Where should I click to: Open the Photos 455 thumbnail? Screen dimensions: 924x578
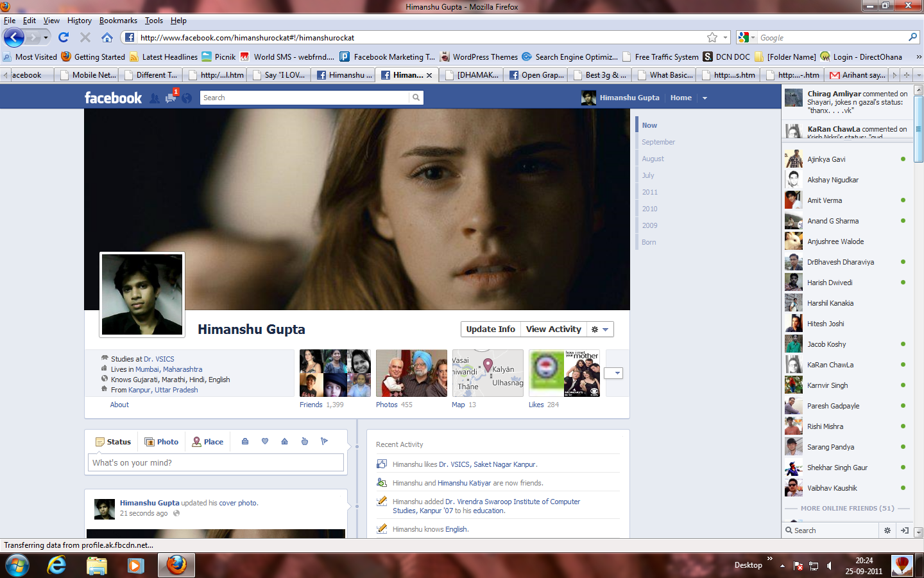click(x=411, y=373)
